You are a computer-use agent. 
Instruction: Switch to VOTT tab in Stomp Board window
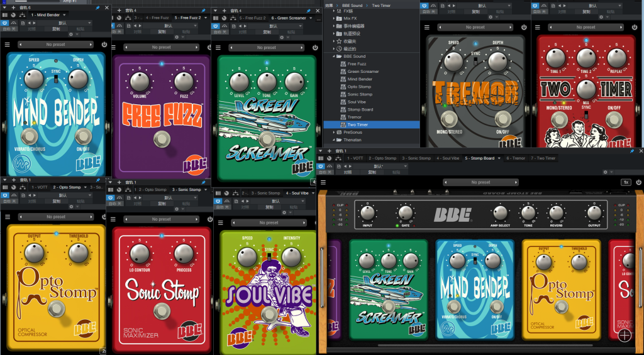click(x=355, y=158)
